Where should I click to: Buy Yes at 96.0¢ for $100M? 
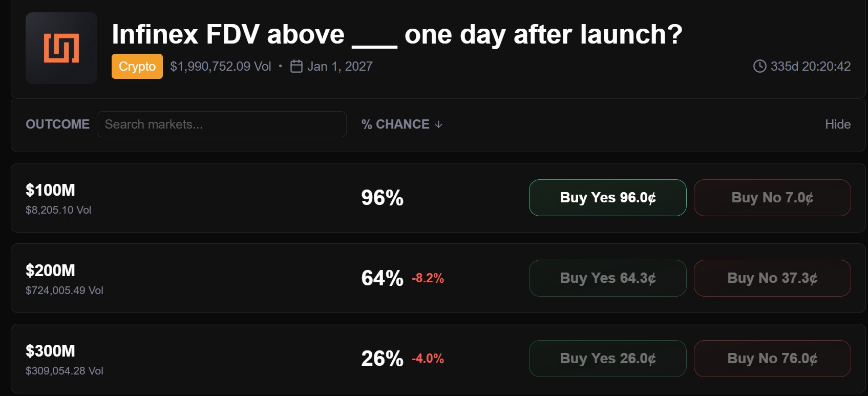pyautogui.click(x=607, y=198)
